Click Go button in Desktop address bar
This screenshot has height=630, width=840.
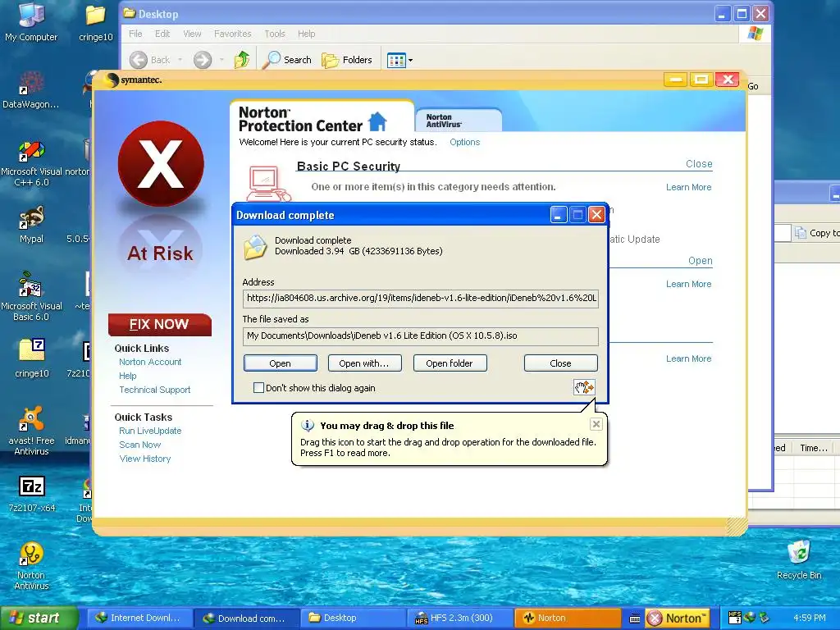click(753, 86)
